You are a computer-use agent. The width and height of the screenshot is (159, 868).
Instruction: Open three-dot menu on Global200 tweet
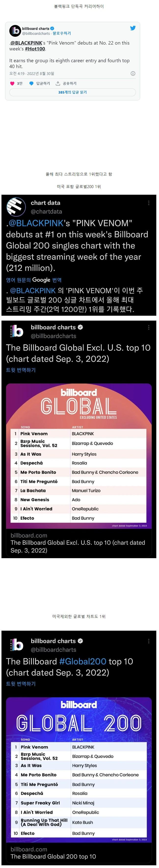148,641
